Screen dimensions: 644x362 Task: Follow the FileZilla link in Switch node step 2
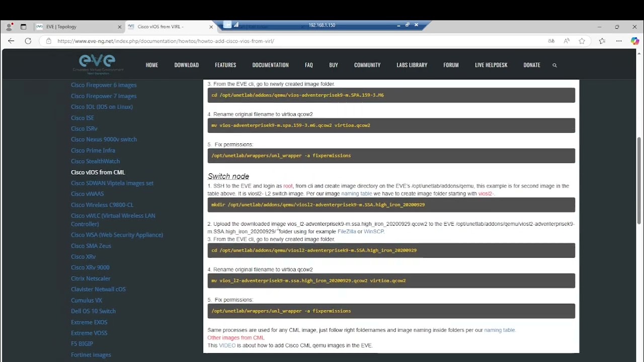point(347,232)
